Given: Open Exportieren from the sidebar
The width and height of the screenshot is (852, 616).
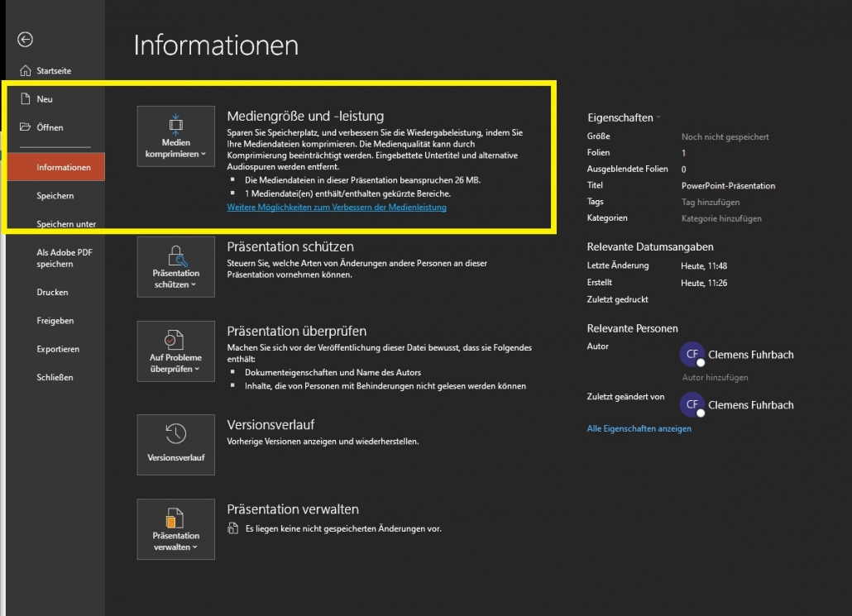Looking at the screenshot, I should pos(58,349).
